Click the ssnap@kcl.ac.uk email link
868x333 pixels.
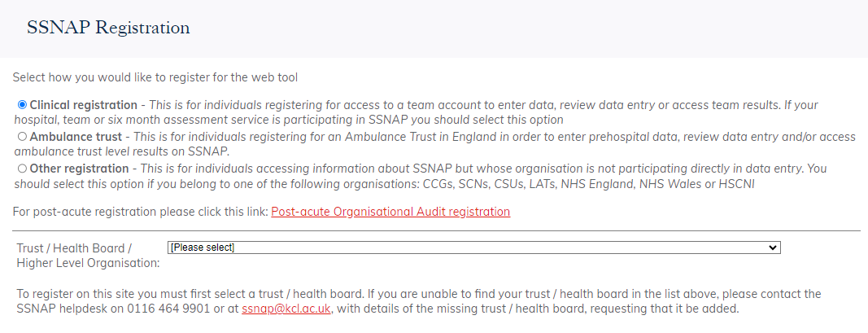286,309
